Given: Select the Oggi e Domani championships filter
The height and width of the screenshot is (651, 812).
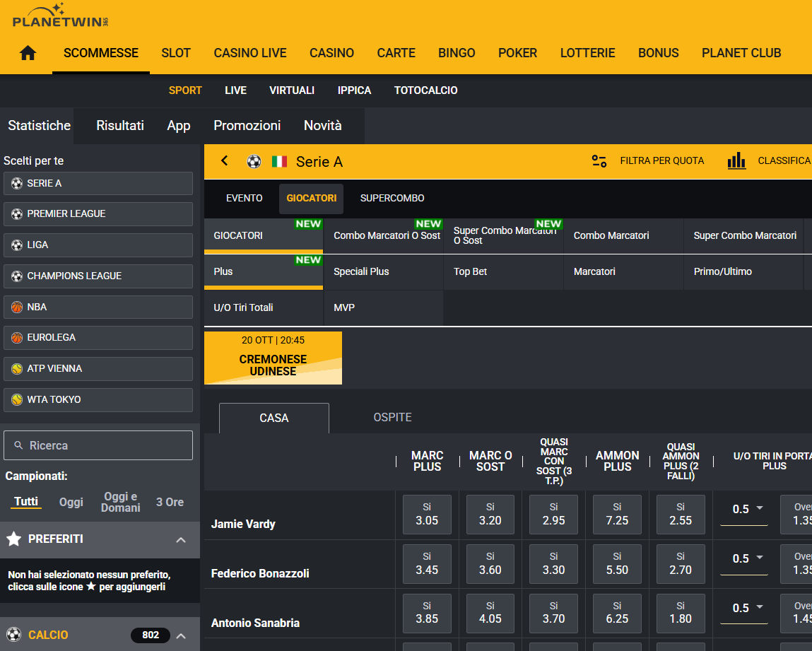Looking at the screenshot, I should pyautogui.click(x=121, y=502).
